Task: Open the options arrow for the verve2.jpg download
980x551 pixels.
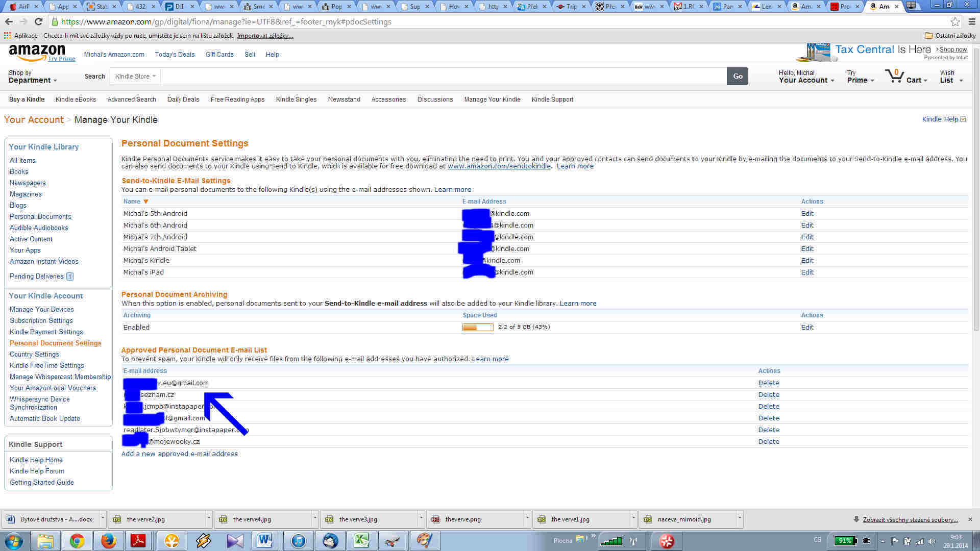Action: (208, 518)
